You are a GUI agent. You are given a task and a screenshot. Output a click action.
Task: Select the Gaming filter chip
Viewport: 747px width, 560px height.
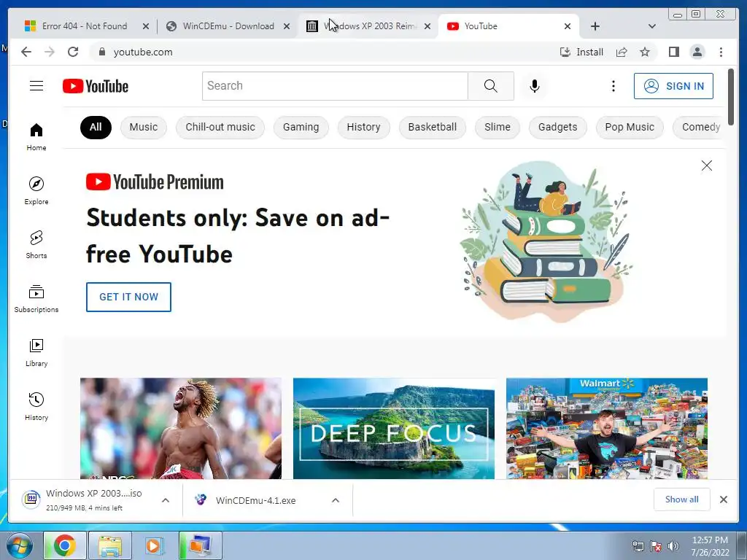point(301,127)
